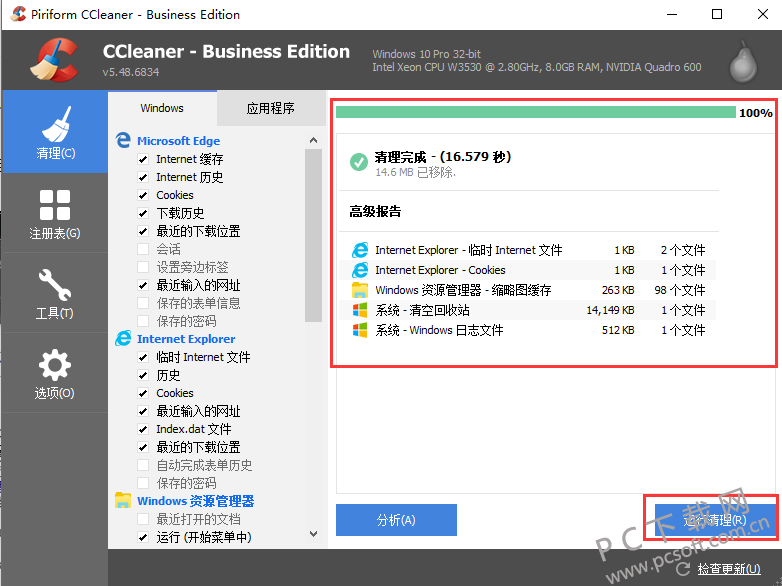Click the Microsoft Edge section icon
Screen dimensions: 782x586
point(123,141)
